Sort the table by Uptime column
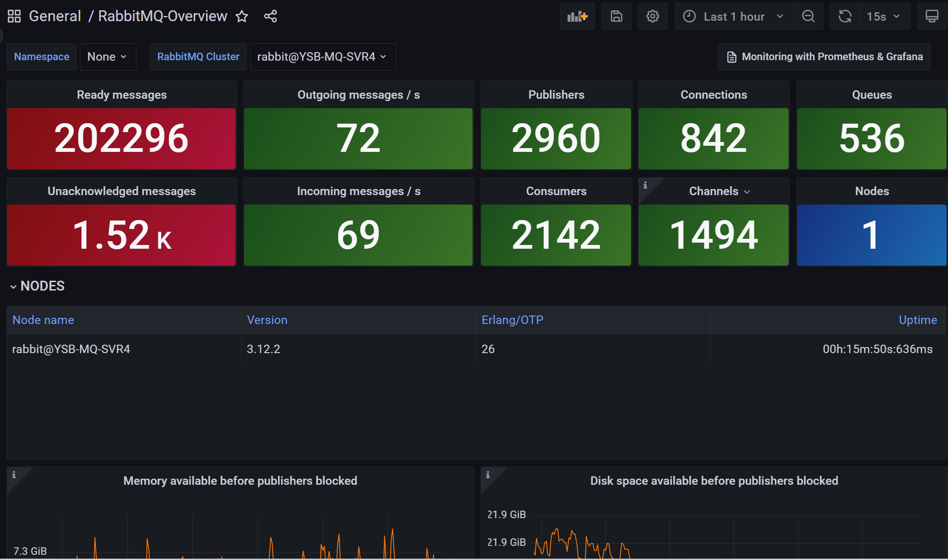This screenshot has width=948, height=560. click(x=917, y=320)
